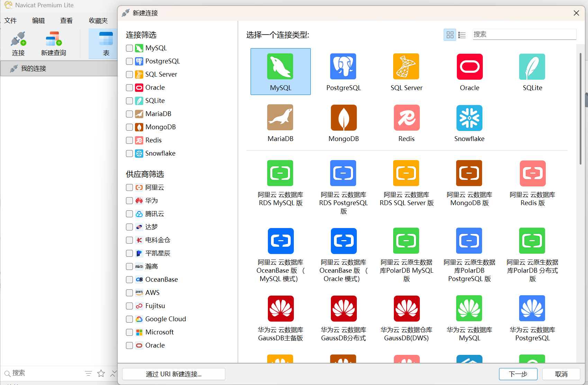Pick 阿里云 PolarDB 分布式版 tile
This screenshot has height=385, width=588.
point(532,255)
